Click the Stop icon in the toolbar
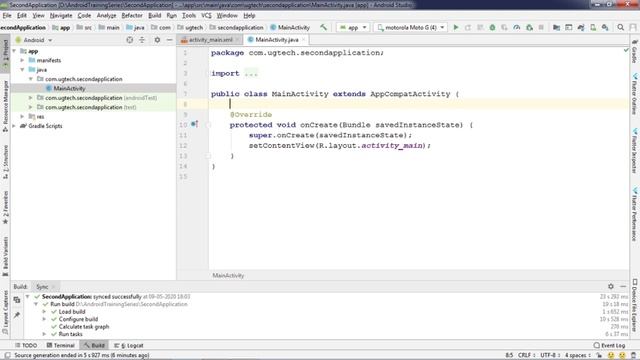640x360 pixels. click(541, 27)
